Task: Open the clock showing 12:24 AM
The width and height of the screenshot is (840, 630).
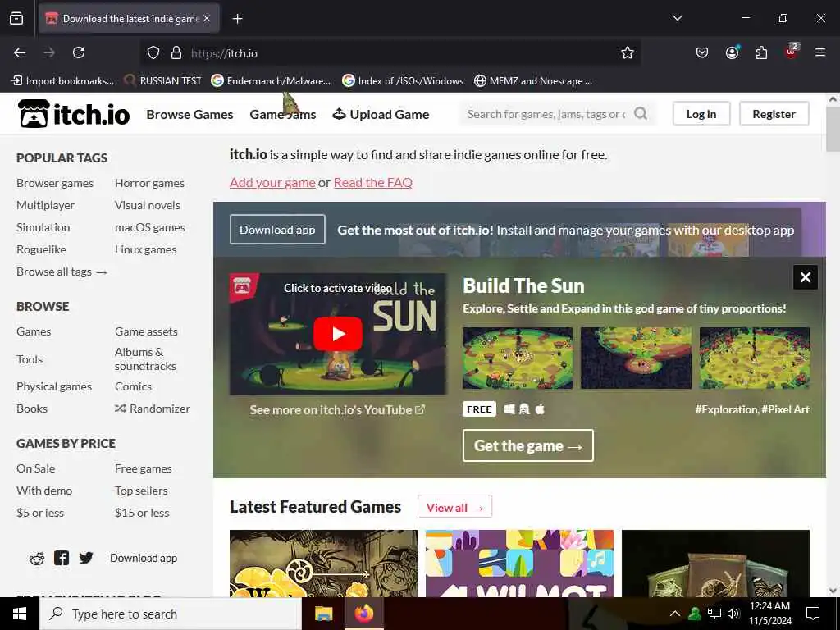Action: (769, 614)
